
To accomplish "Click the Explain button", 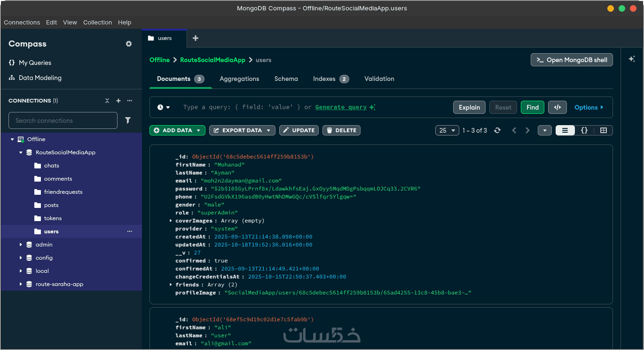I will (469, 107).
